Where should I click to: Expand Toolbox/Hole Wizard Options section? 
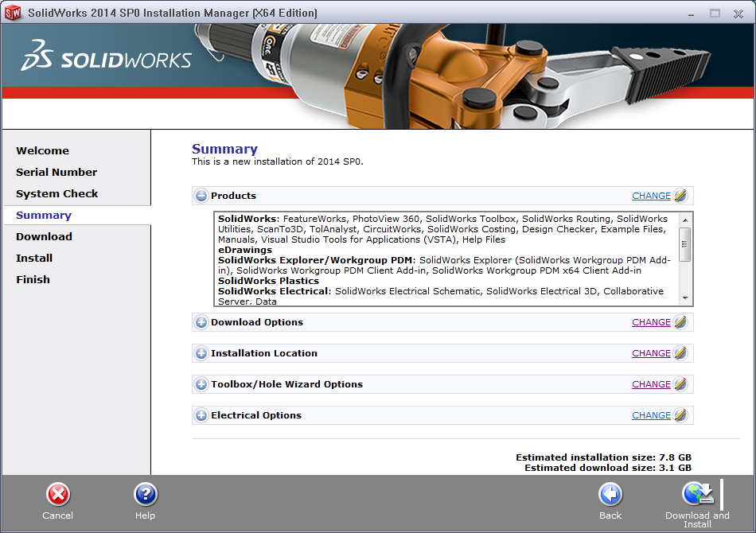click(x=201, y=384)
